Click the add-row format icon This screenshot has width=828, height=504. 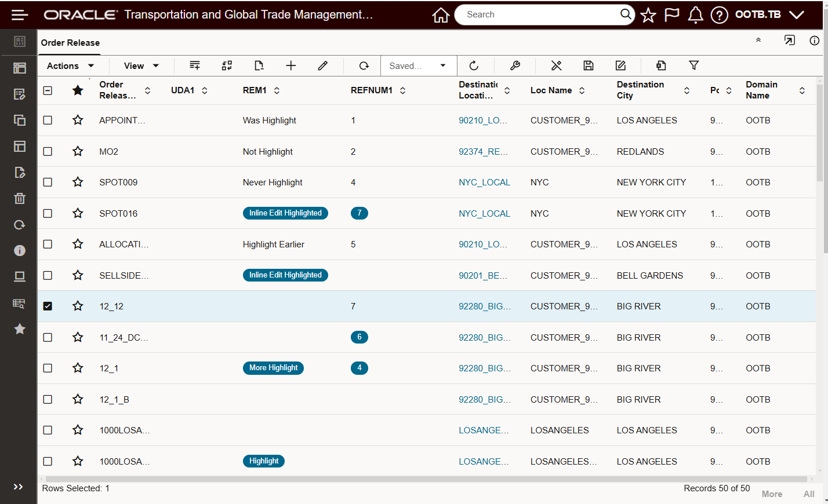click(195, 65)
